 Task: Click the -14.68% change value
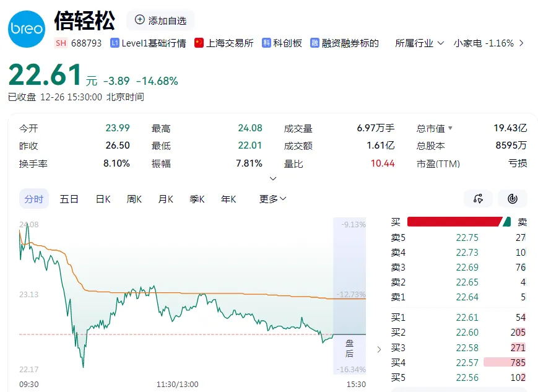(157, 81)
